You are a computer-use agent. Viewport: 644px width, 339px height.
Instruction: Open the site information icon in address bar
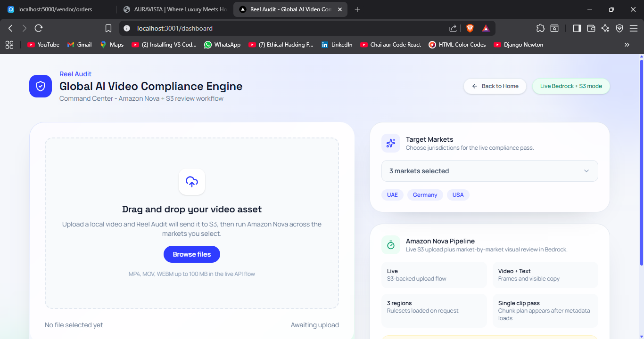tap(126, 28)
